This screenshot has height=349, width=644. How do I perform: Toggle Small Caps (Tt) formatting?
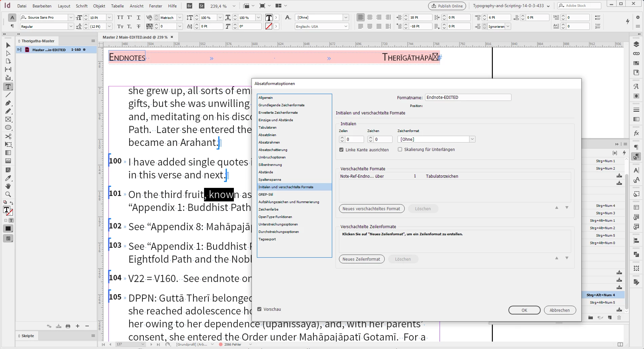120,26
